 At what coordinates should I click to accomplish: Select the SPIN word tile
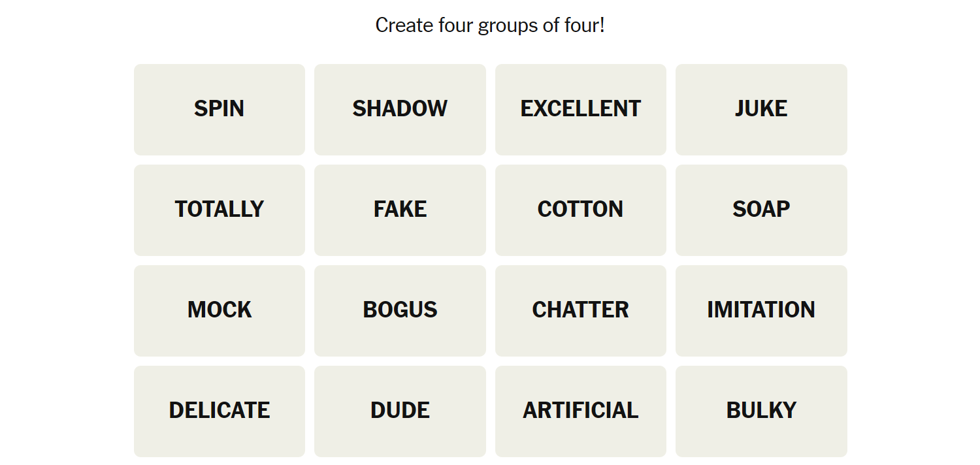(219, 109)
